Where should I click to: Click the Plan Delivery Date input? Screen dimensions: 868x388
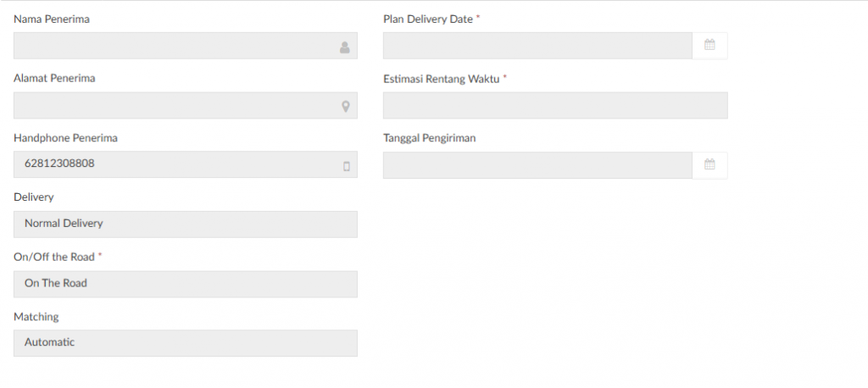point(537,46)
